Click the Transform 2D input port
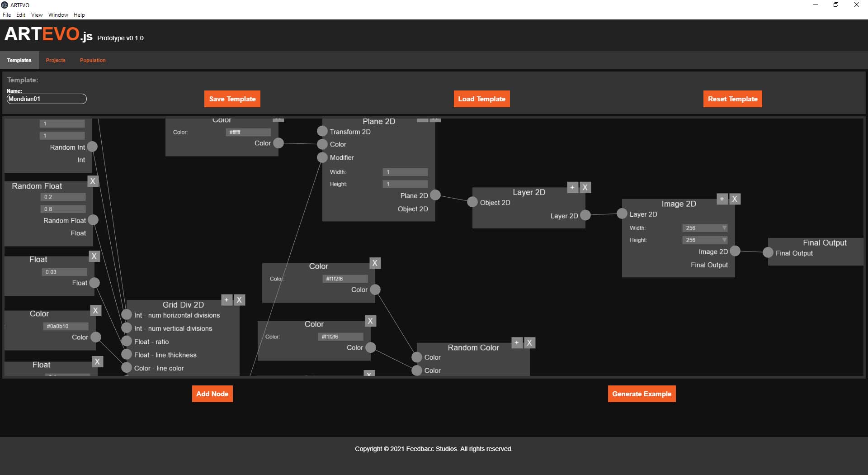 322,131
